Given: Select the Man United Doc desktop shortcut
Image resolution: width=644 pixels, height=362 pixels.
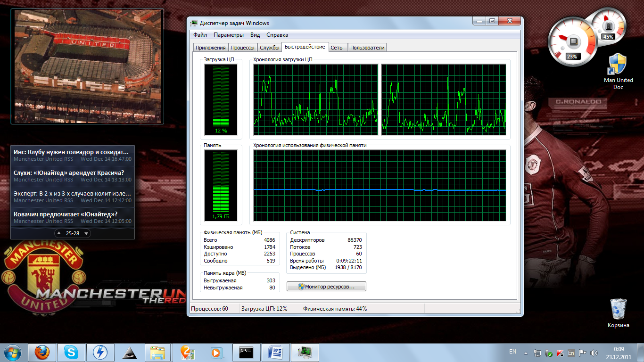Looking at the screenshot, I should 618,72.
